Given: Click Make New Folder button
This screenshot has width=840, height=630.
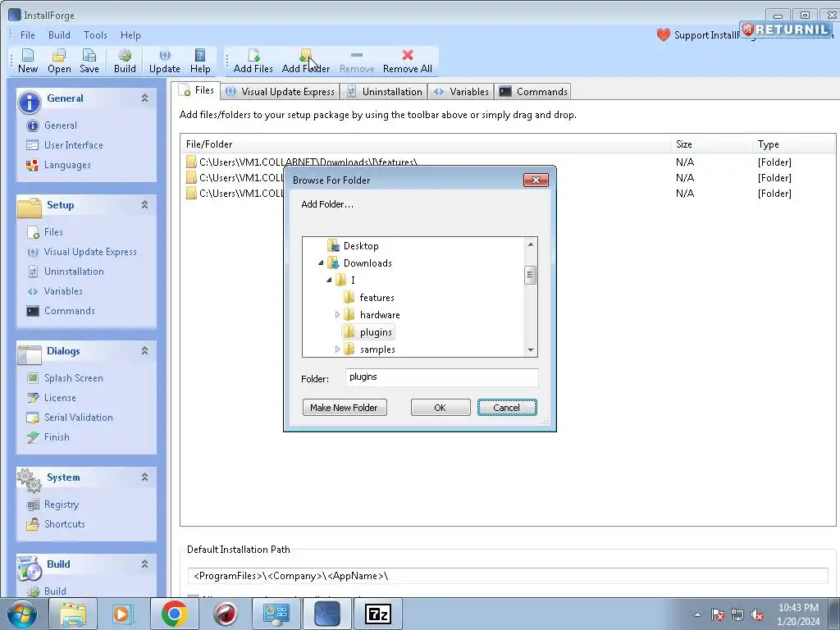Looking at the screenshot, I should [x=345, y=408].
